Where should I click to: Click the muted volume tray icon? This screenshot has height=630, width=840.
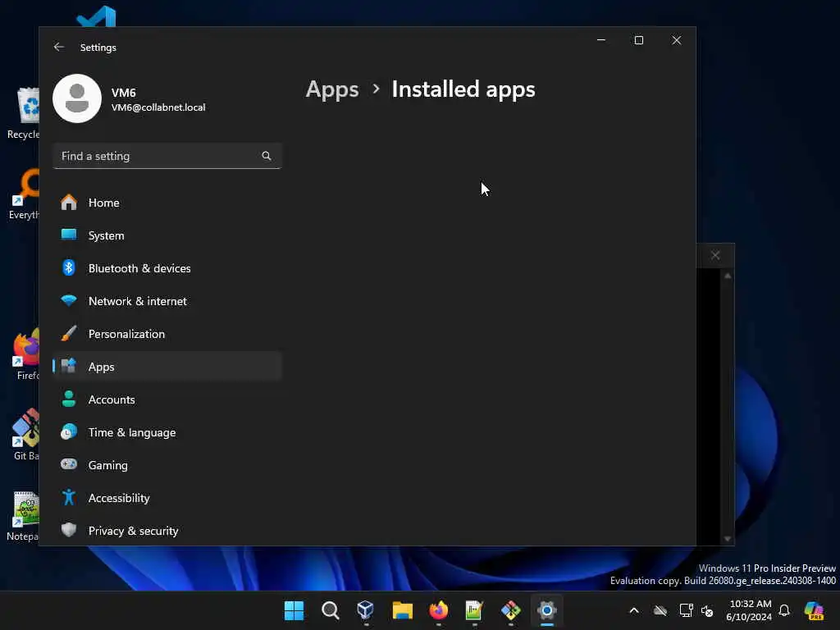pyautogui.click(x=707, y=610)
